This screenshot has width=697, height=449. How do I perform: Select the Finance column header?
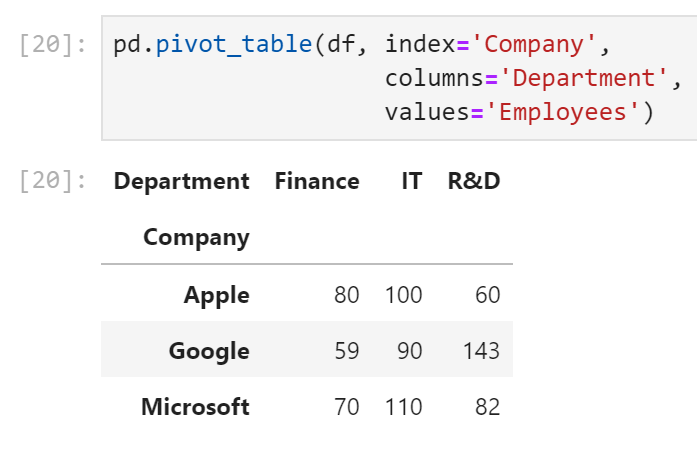click(x=316, y=181)
